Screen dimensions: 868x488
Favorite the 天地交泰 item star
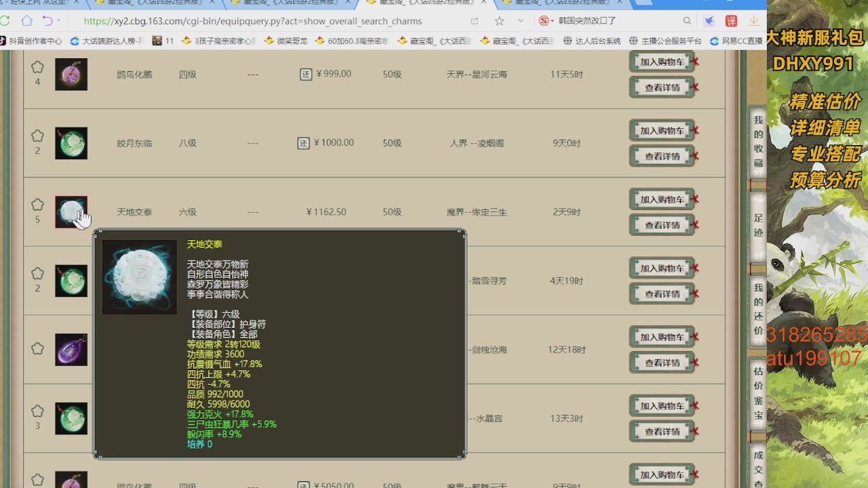(x=37, y=205)
